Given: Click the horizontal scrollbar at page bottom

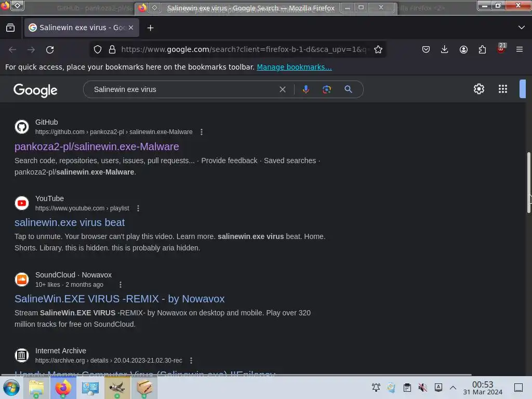Looking at the screenshot, I should click(236, 375).
